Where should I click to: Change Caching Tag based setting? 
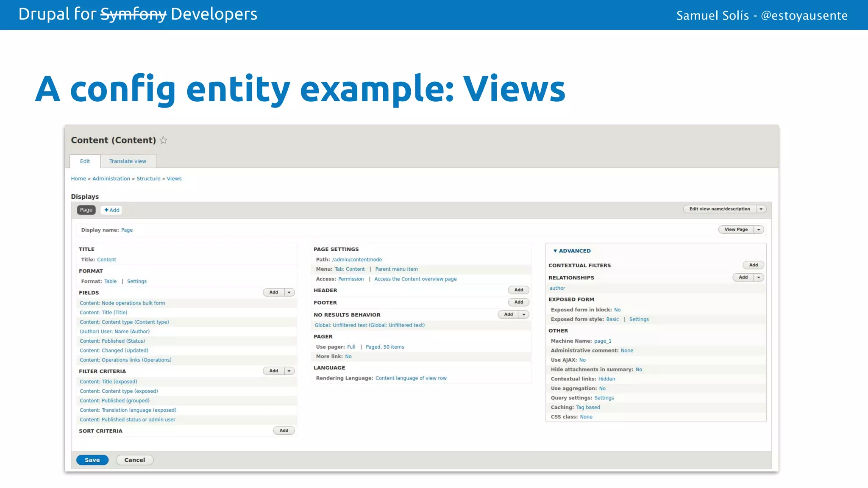588,408
